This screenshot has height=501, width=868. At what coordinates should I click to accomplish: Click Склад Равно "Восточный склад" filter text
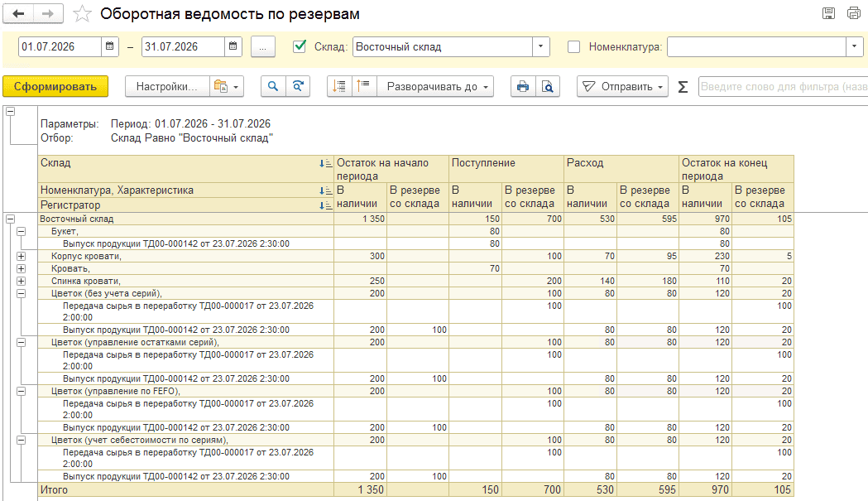click(191, 138)
